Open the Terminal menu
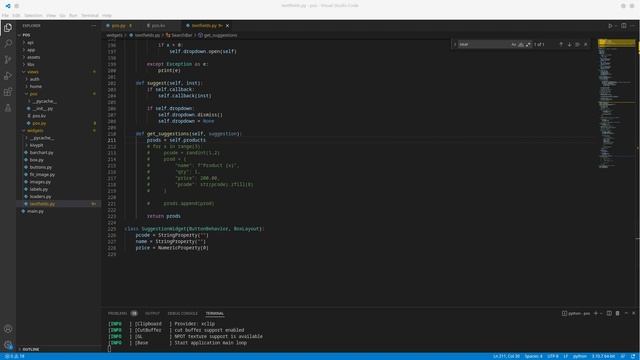This screenshot has height=360, width=640. (90, 16)
